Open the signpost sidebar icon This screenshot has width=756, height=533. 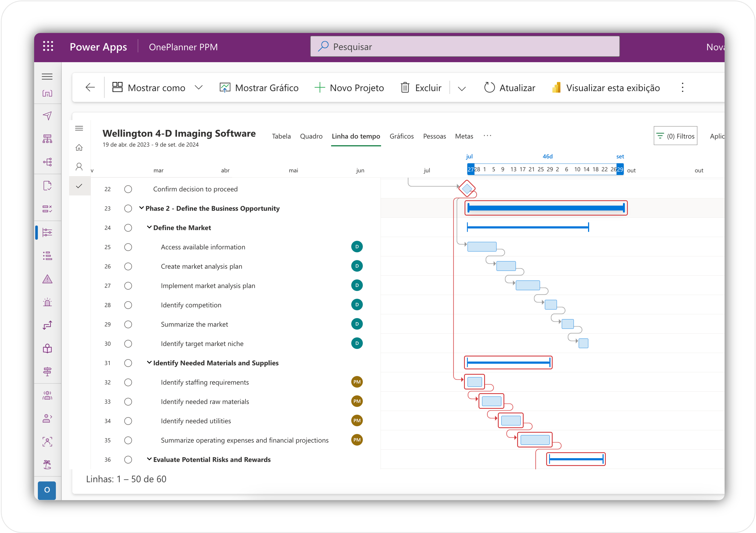pos(47,372)
